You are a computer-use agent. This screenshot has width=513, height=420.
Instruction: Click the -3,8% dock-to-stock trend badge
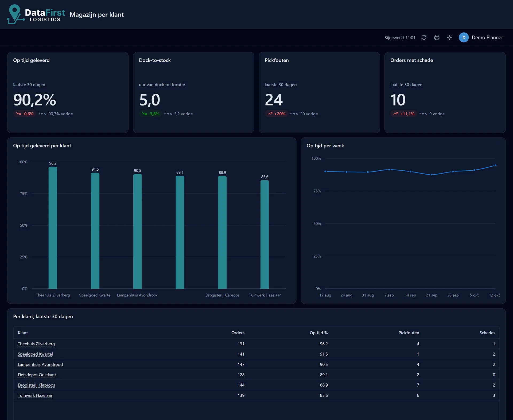tap(150, 114)
